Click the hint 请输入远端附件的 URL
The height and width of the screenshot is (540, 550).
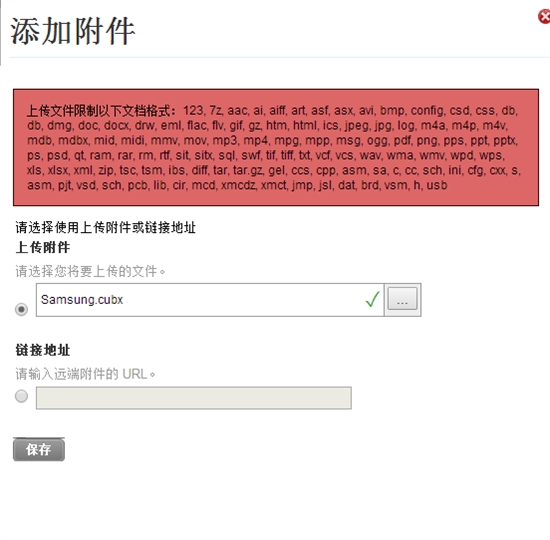click(x=85, y=374)
